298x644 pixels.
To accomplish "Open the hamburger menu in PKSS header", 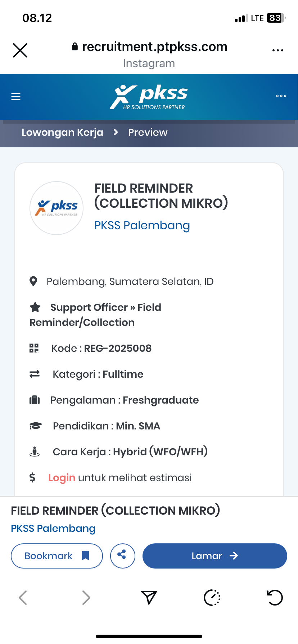I will (16, 96).
